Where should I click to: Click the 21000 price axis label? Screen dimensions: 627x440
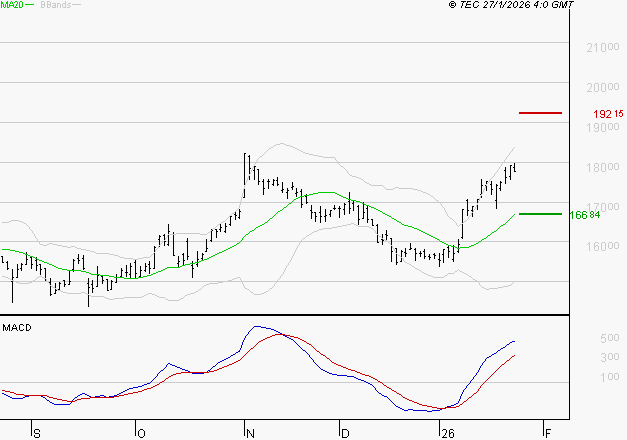point(603,48)
